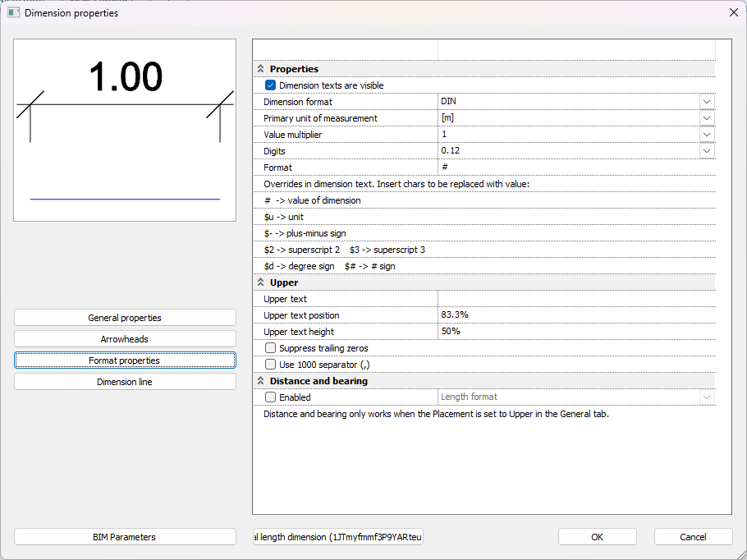
Task: Open the Digits precision dropdown
Action: point(706,151)
